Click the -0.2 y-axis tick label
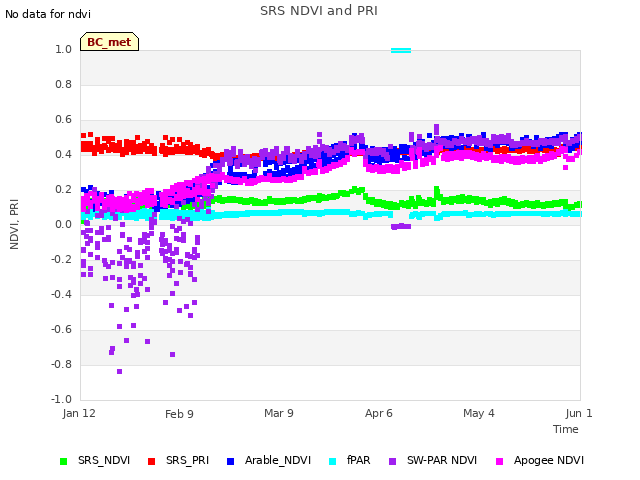The width and height of the screenshot is (640, 480). 61,260
